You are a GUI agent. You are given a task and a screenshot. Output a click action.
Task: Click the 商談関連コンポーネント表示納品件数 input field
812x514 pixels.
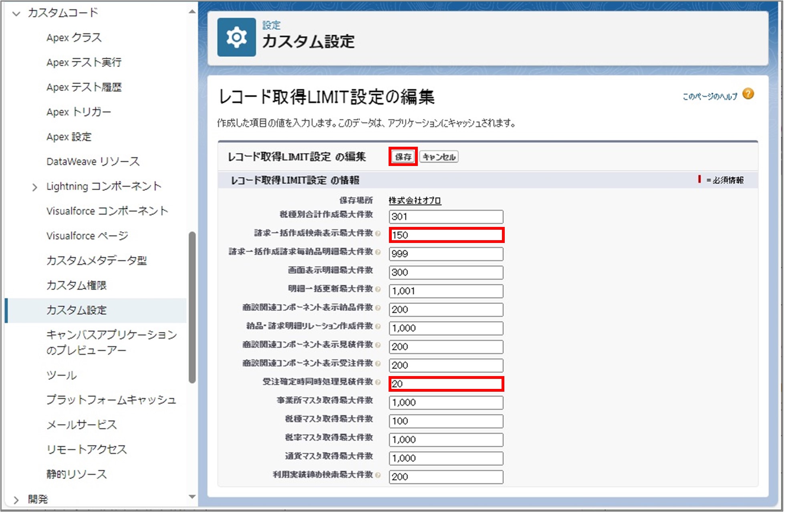pyautogui.click(x=446, y=310)
